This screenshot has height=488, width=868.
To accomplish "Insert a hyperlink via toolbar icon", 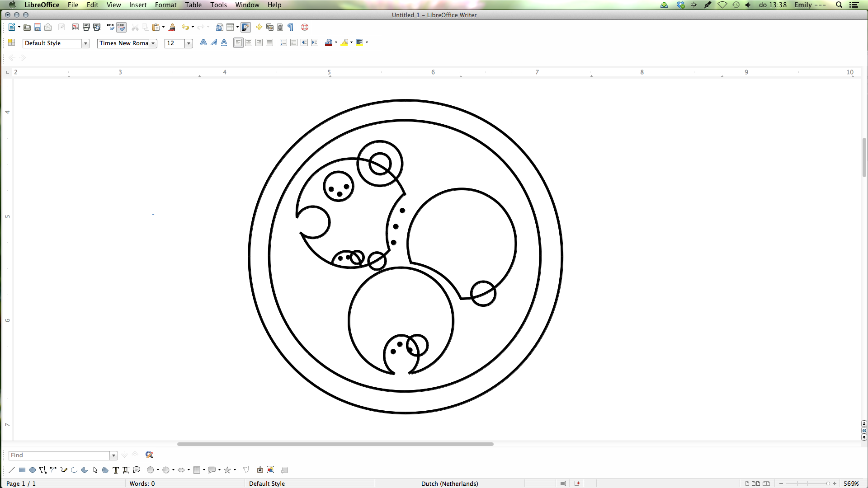I will [219, 28].
